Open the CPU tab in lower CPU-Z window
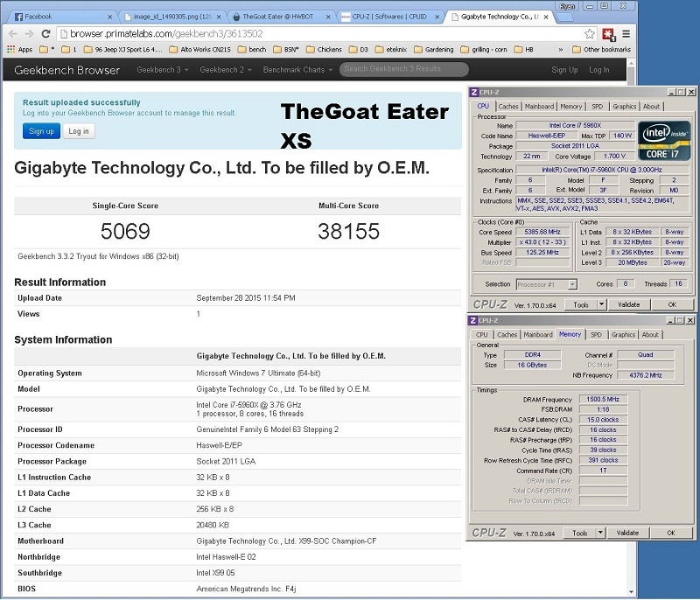The height and width of the screenshot is (600, 700). (x=482, y=335)
